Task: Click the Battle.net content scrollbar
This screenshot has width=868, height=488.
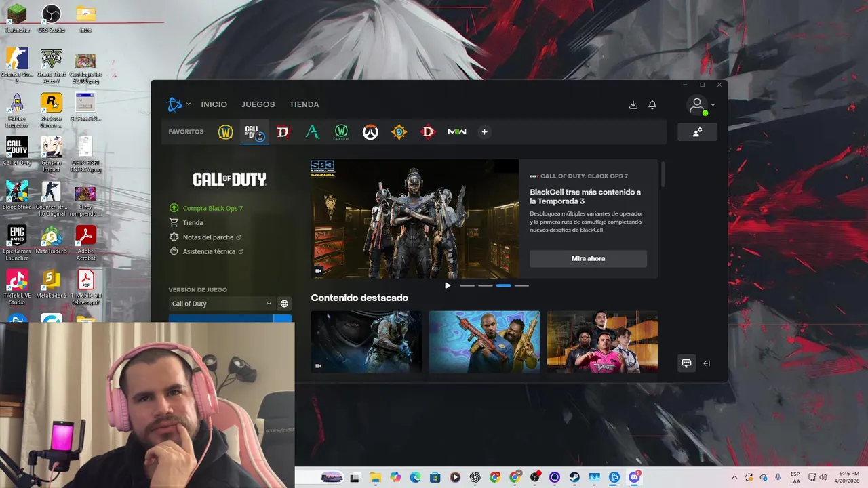Action: tap(663, 174)
